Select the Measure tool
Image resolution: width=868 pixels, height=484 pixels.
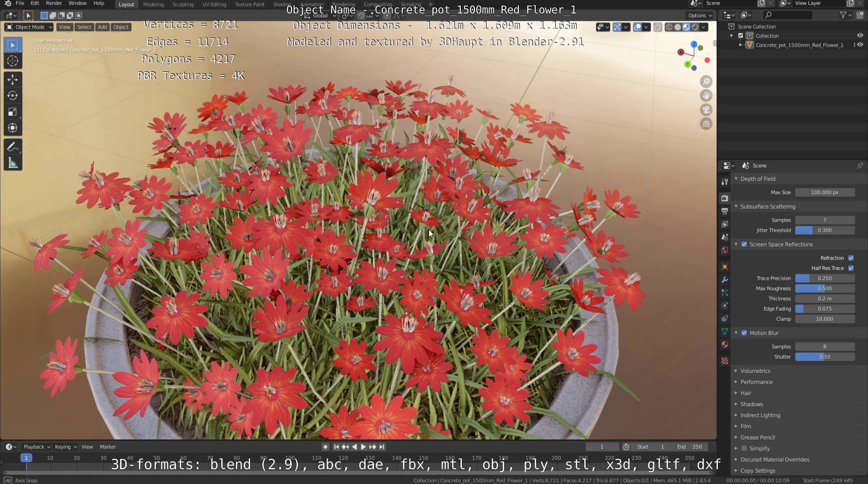13,163
